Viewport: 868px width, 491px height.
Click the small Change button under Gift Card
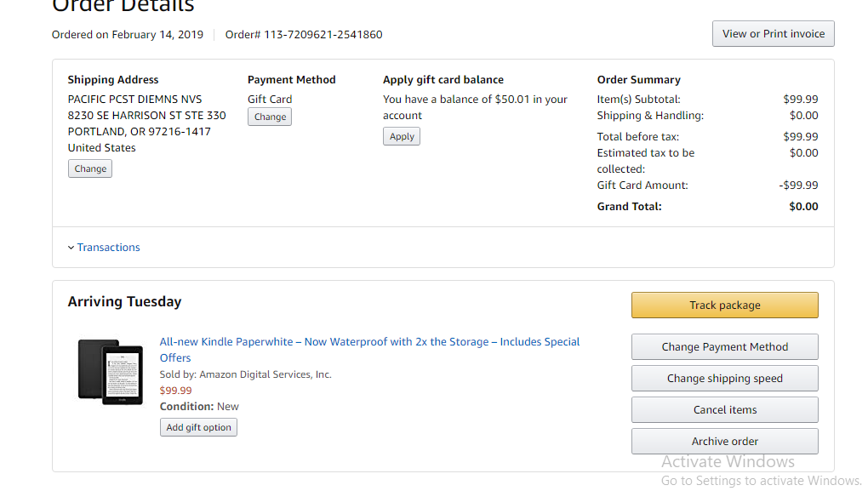coord(270,117)
